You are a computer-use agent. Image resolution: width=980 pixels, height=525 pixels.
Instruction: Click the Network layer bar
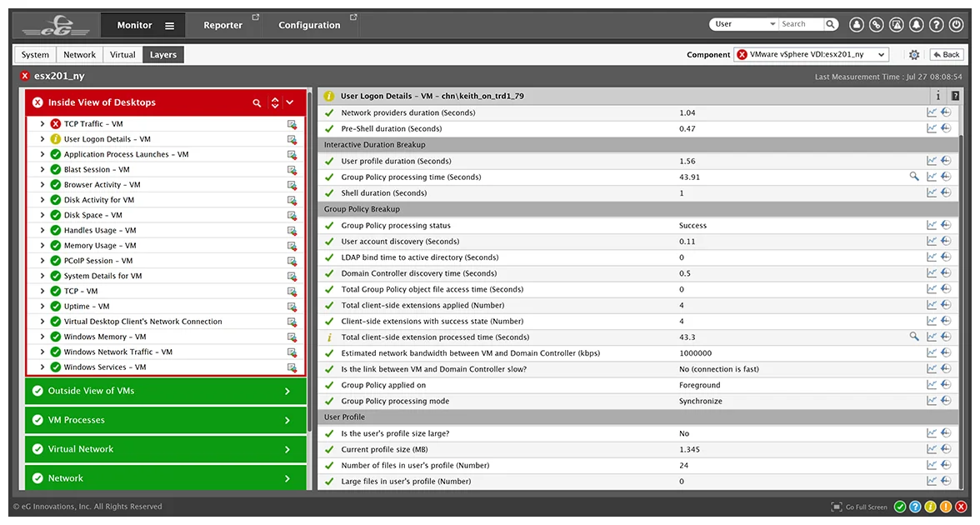click(x=166, y=478)
